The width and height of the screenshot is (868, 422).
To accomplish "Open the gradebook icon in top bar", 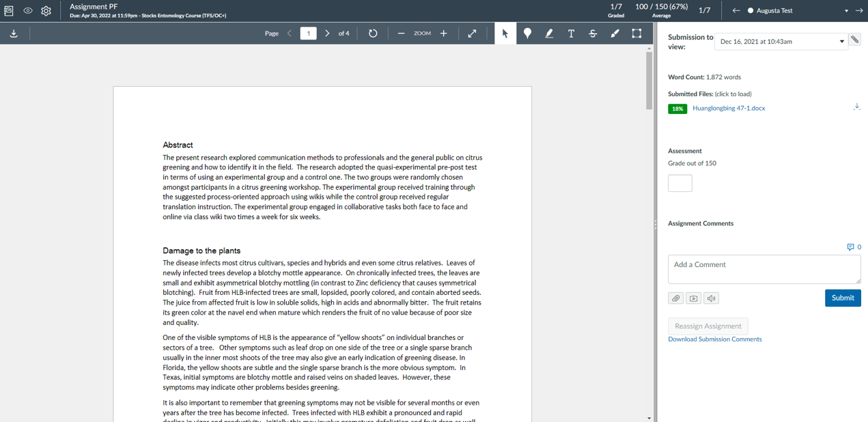I will pos(9,11).
